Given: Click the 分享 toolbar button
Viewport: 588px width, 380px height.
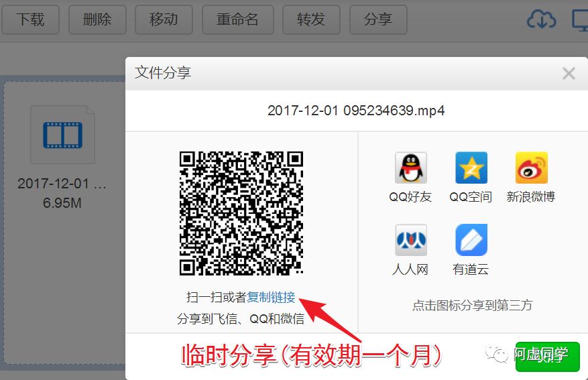Looking at the screenshot, I should tap(378, 19).
